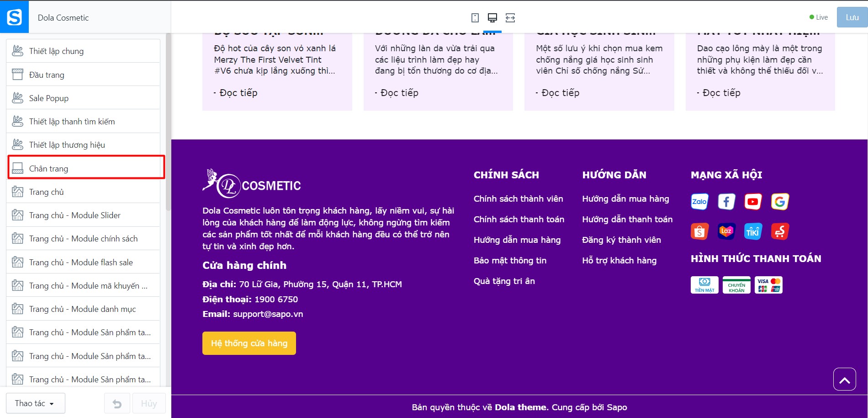
Task: Open Trang chủ - Module danh mục
Action: (83, 309)
